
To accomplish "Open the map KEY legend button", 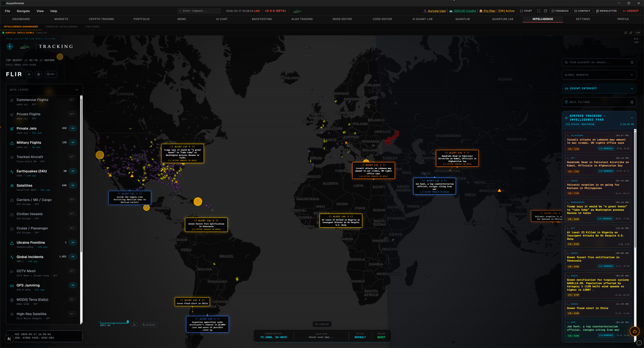I will click(51, 74).
